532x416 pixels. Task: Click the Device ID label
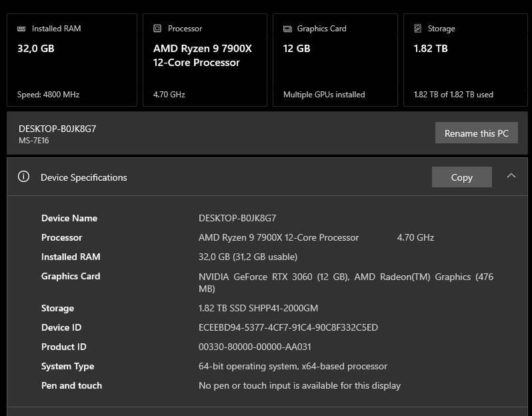[61, 327]
